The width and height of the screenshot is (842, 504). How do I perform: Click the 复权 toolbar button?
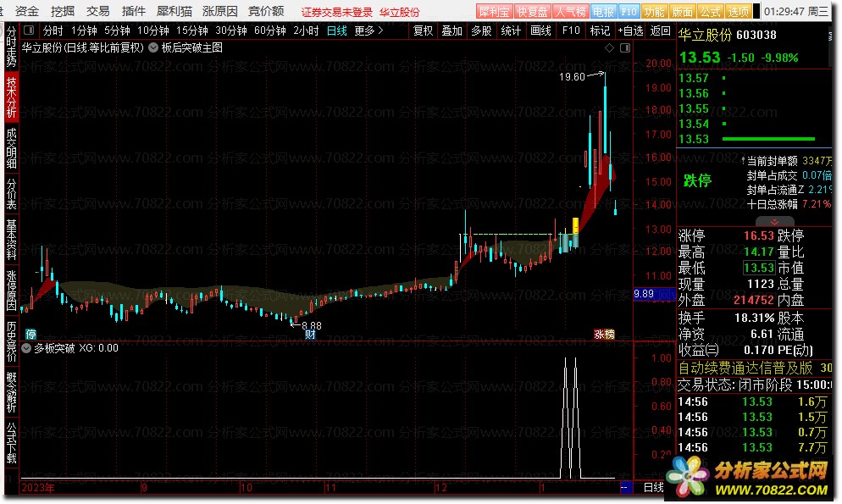pos(424,30)
